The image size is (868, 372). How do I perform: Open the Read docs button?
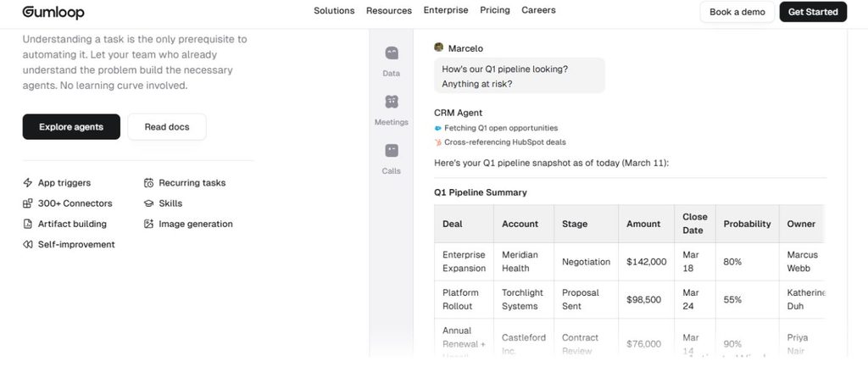[167, 127]
